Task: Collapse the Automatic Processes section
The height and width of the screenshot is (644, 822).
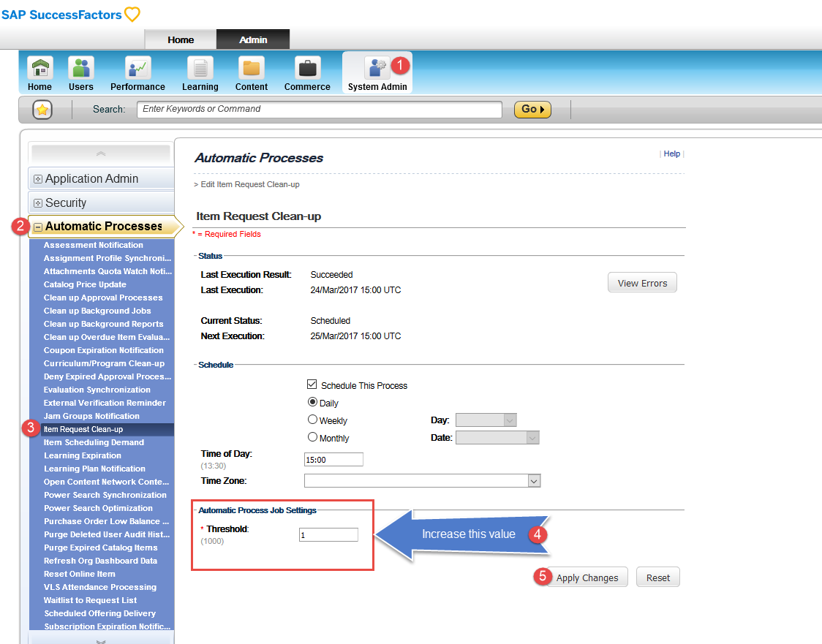Action: [38, 227]
